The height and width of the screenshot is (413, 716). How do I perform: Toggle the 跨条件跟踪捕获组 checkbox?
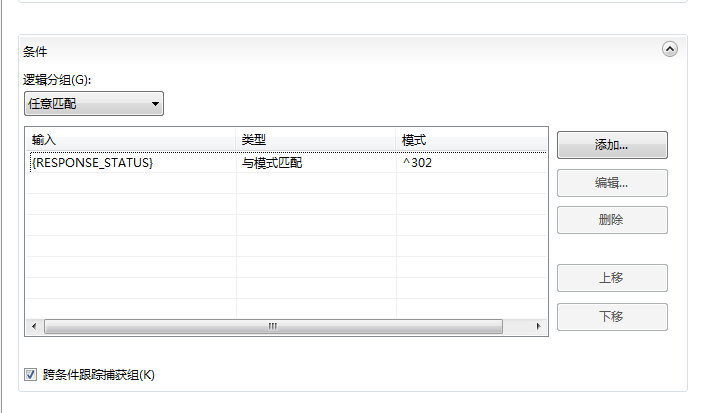coord(30,375)
